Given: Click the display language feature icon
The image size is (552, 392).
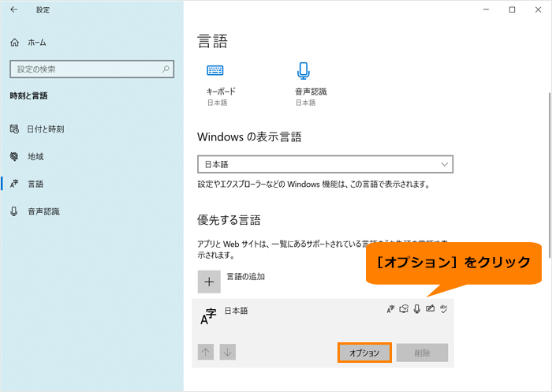Looking at the screenshot, I should click(390, 309).
